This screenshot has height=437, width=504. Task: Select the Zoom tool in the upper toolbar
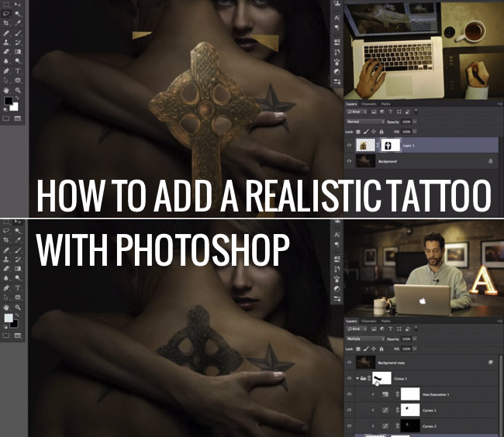pos(18,90)
